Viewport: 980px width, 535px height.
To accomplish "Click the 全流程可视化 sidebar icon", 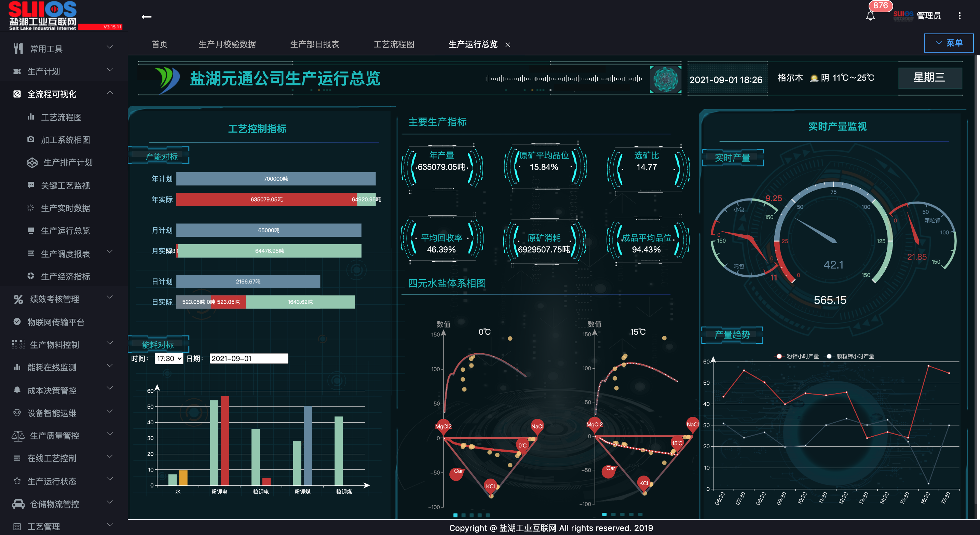I will point(17,94).
